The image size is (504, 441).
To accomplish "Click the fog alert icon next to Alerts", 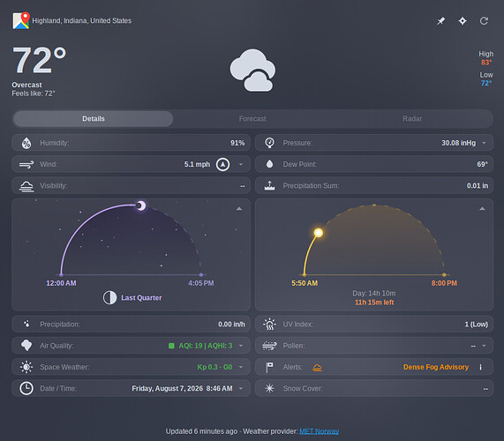I will point(317,367).
